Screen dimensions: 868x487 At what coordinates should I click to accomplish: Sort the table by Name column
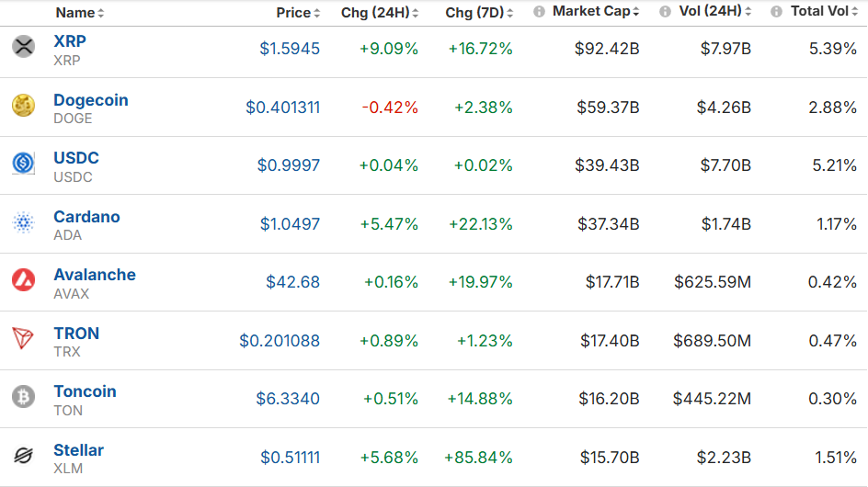coord(80,13)
